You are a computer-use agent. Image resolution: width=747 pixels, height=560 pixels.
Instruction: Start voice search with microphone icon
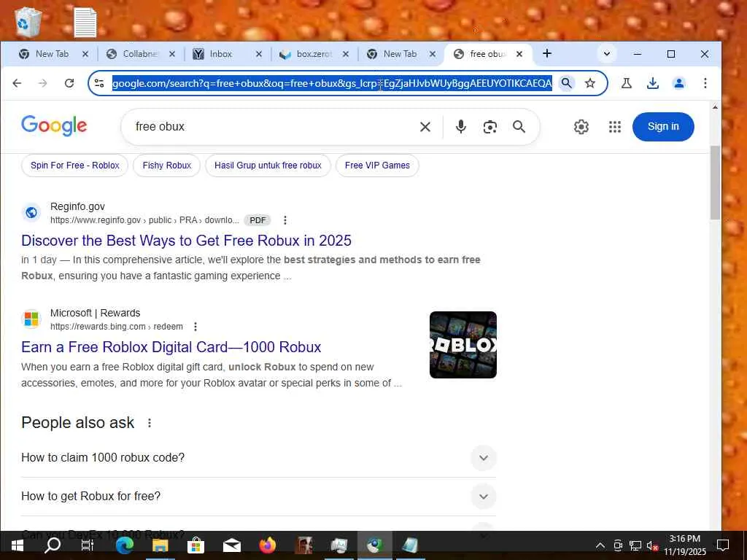coord(461,127)
